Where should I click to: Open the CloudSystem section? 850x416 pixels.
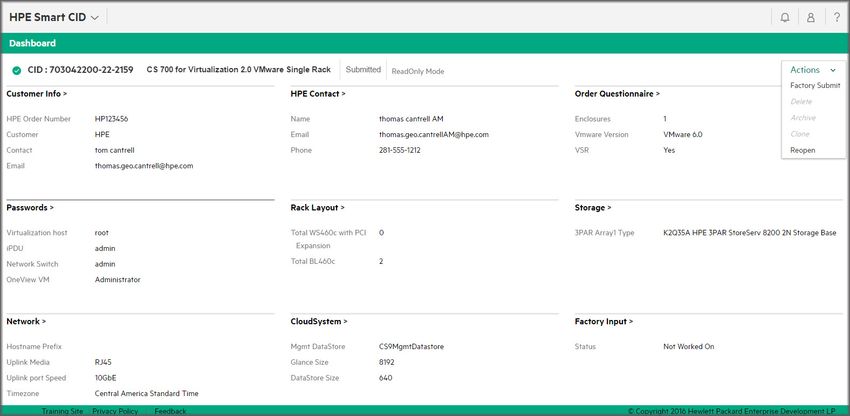pyautogui.click(x=319, y=322)
